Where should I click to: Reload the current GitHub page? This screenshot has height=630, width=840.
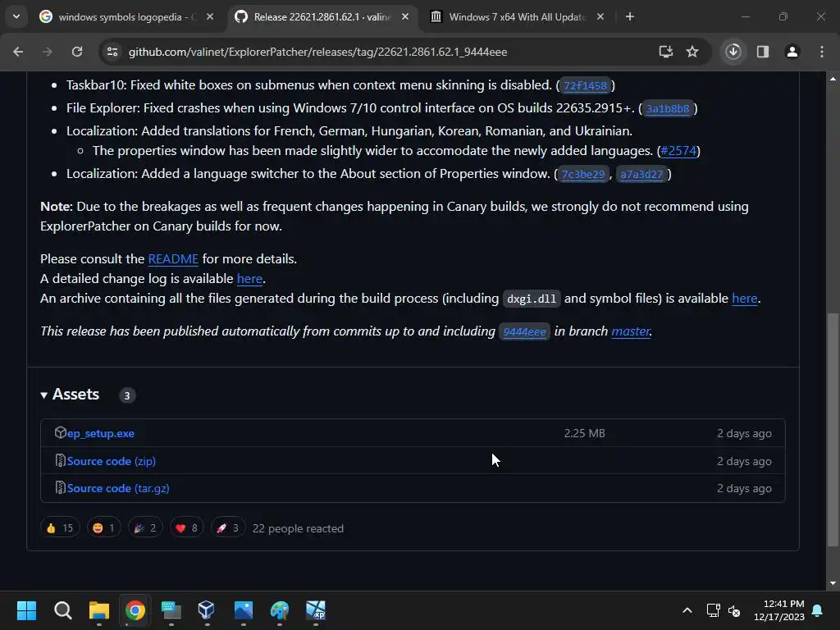click(77, 52)
